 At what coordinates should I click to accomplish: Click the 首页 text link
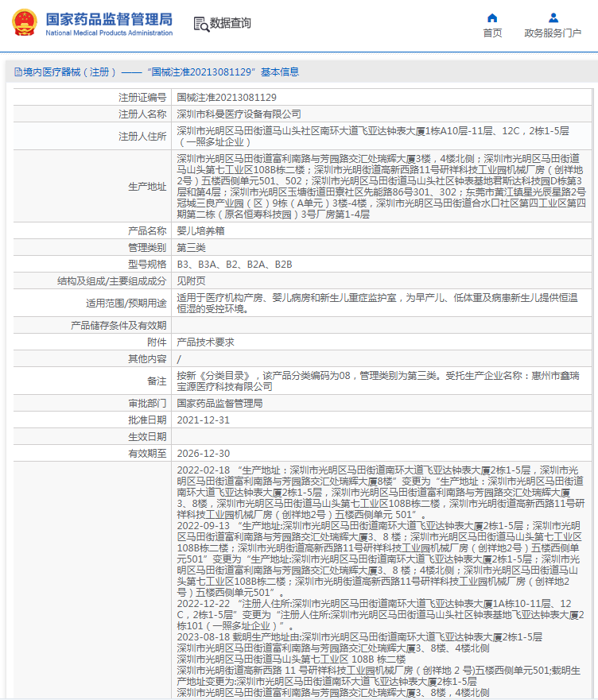tap(492, 33)
